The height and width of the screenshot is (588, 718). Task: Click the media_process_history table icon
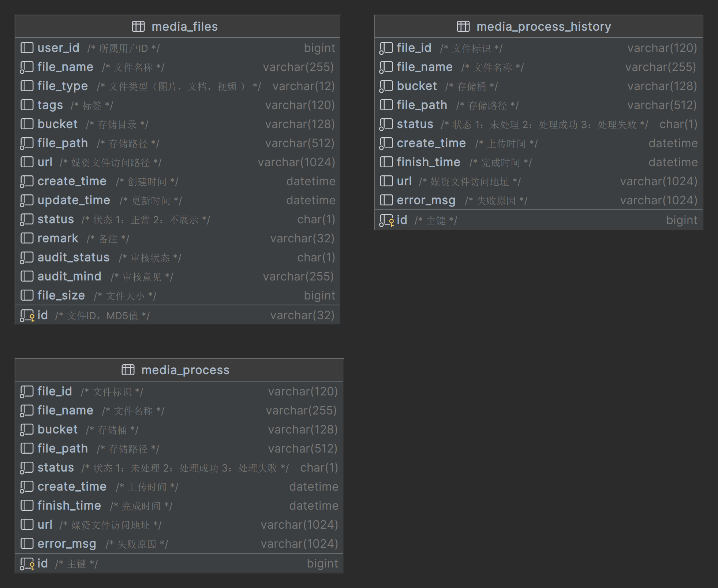pos(463,26)
